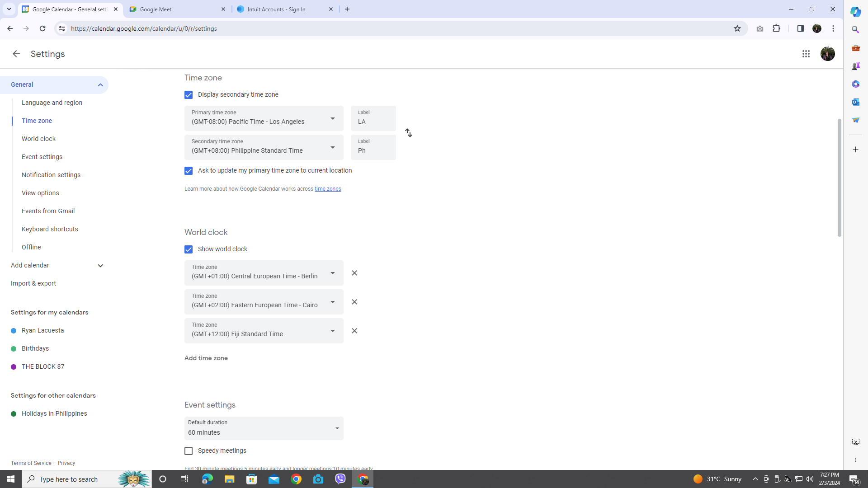Screen dimensions: 868x488
Task: Click Add time zone button
Action: coord(206,358)
